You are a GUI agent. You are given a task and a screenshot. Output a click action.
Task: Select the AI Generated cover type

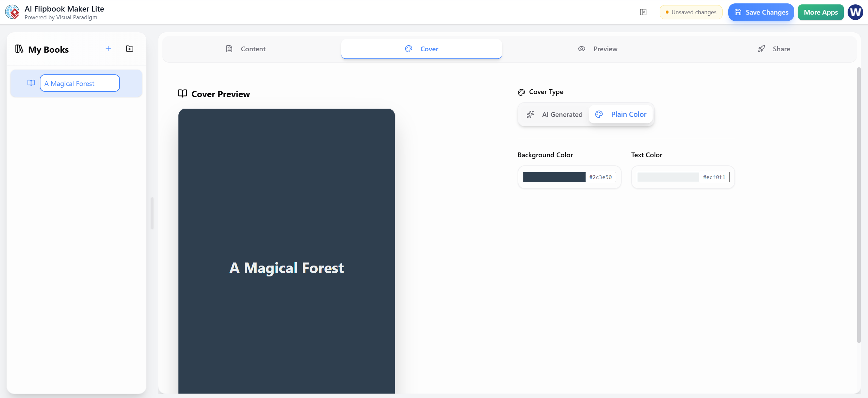click(x=554, y=114)
